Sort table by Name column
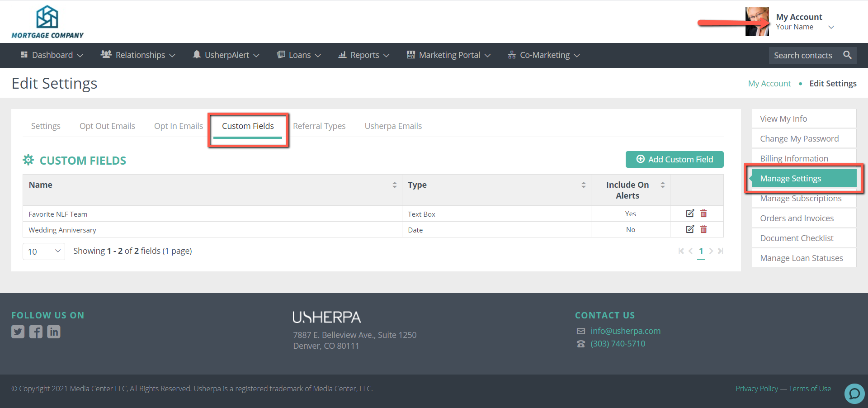 click(394, 185)
